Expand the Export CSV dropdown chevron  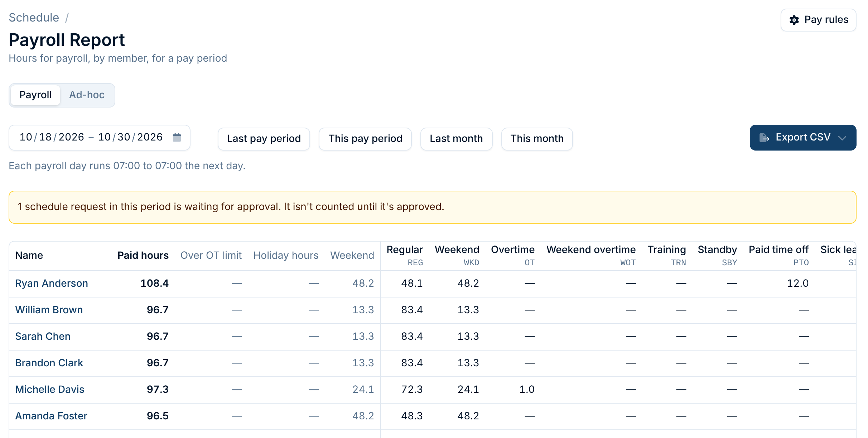(x=842, y=138)
